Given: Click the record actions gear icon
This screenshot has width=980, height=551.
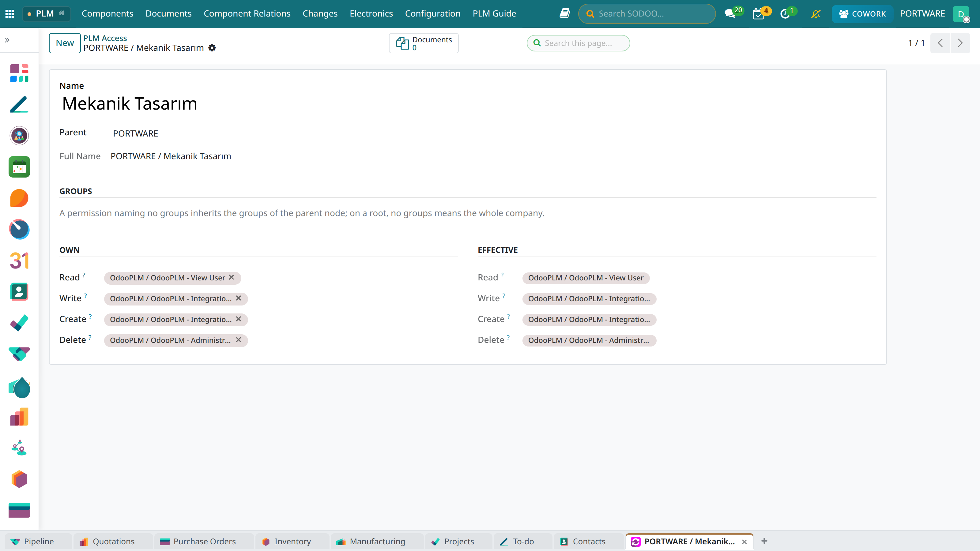Looking at the screenshot, I should (212, 48).
